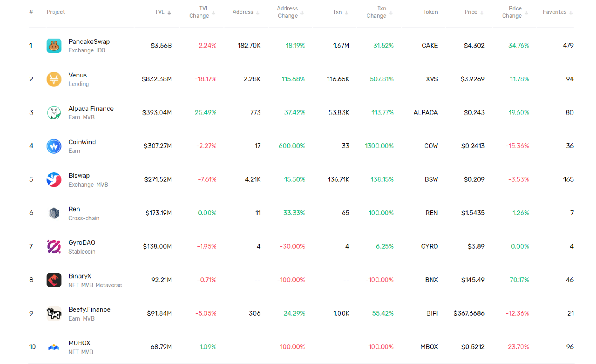The width and height of the screenshot is (596, 364).
Task: Open the Ren project link
Action: pyautogui.click(x=74, y=209)
